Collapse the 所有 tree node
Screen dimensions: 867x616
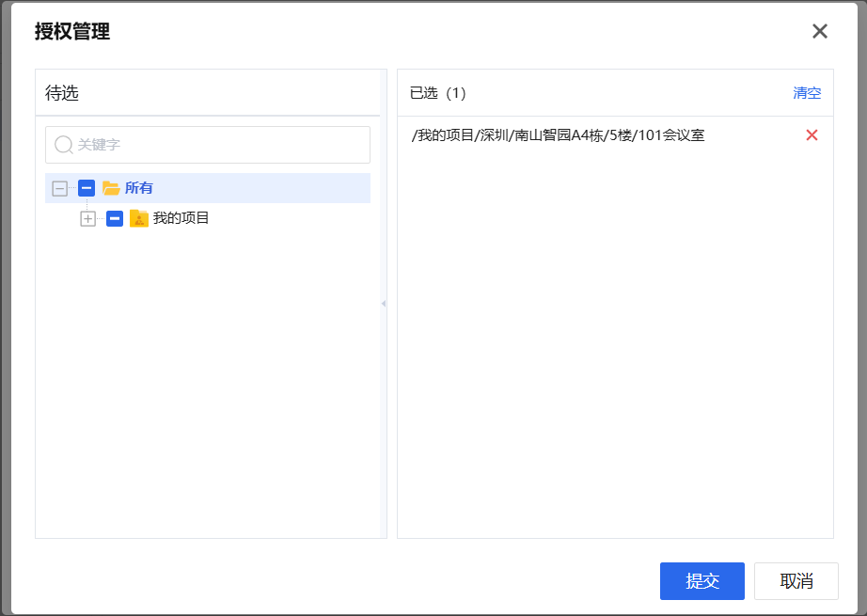[x=60, y=188]
